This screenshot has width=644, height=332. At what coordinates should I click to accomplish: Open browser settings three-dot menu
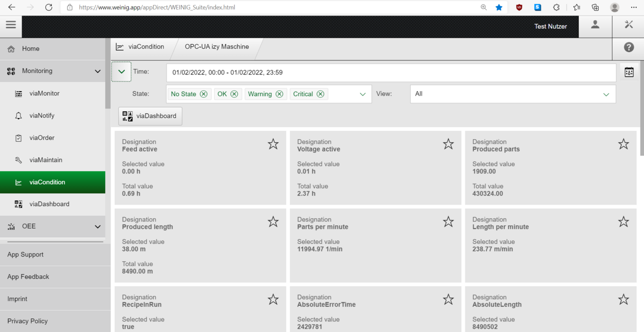[633, 8]
